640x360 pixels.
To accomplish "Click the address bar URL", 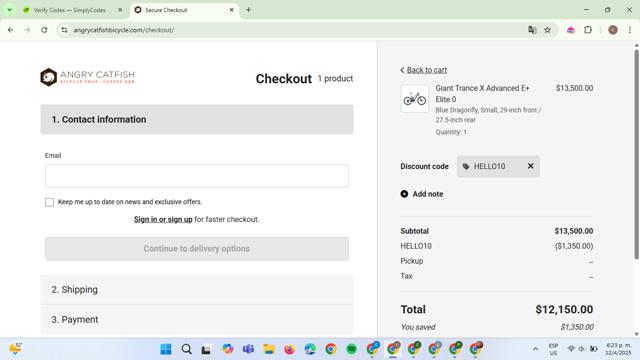I will [124, 30].
